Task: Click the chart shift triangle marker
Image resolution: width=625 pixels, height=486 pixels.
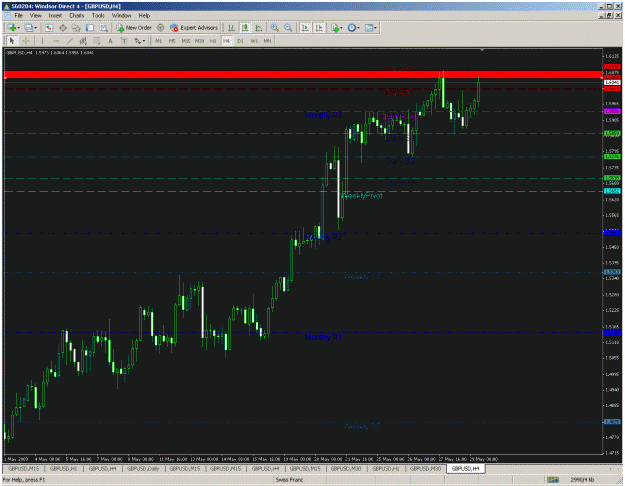Action: click(482, 50)
